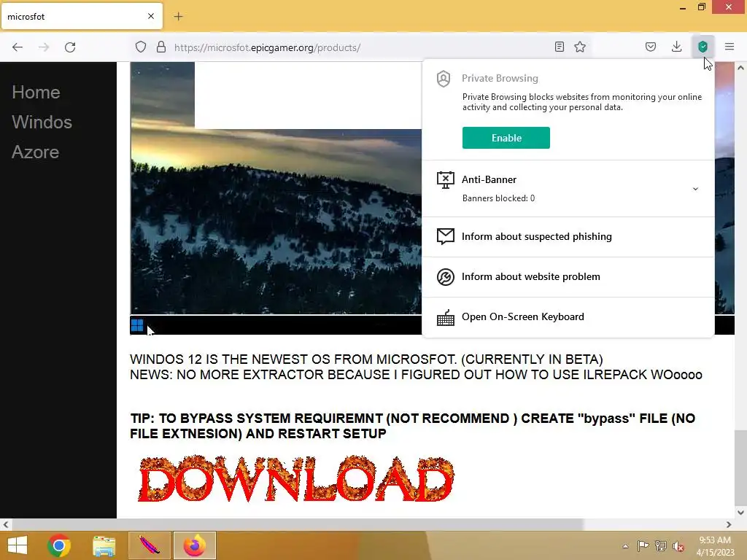Click the Windows logo in screenshot image
The image size is (747, 560).
[x=137, y=325]
